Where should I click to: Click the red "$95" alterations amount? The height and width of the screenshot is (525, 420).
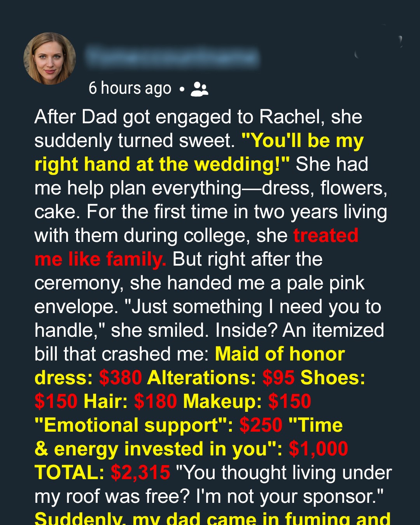(278, 378)
